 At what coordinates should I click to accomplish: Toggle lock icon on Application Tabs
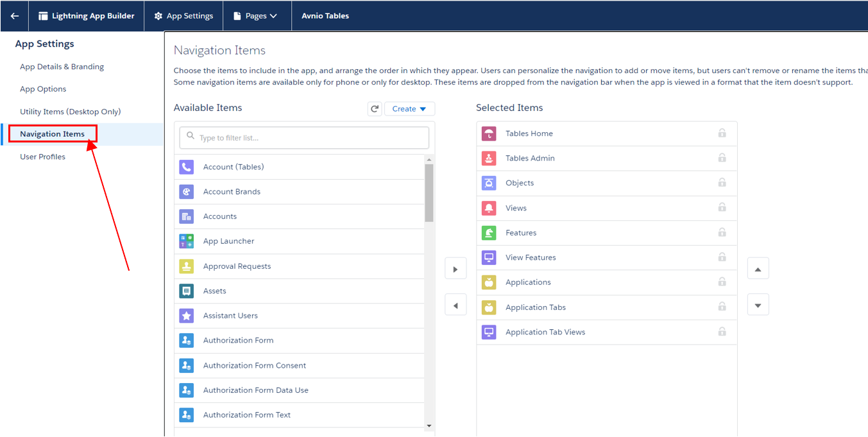[722, 307]
